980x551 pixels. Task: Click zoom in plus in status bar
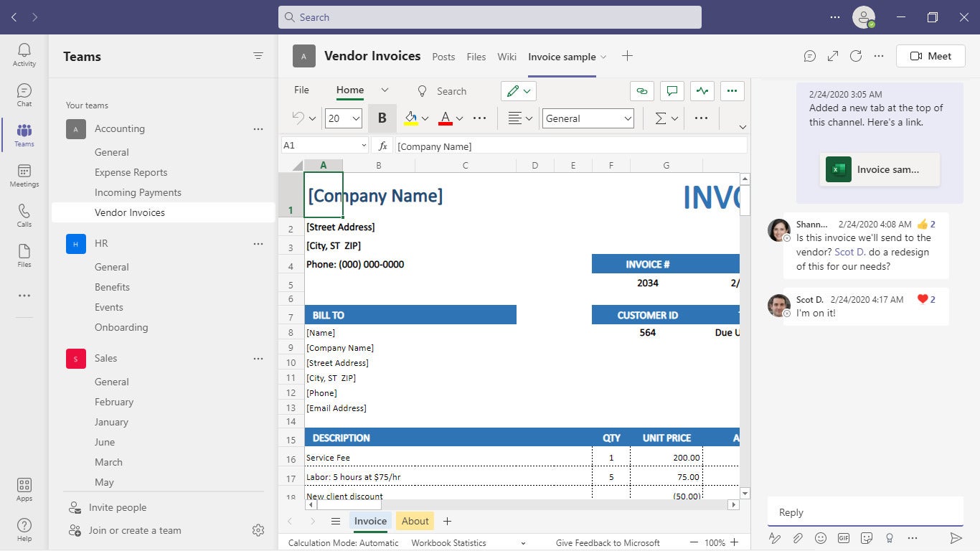734,543
